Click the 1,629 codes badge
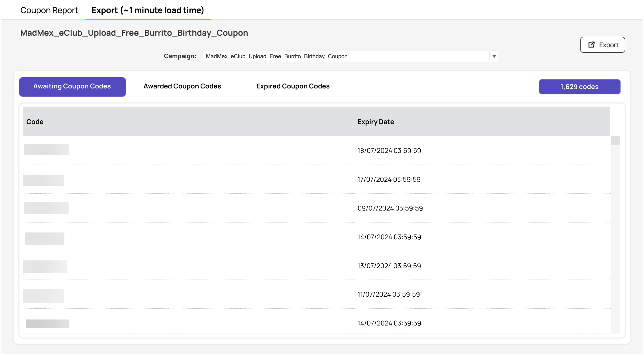This screenshot has height=356, width=644. click(579, 87)
